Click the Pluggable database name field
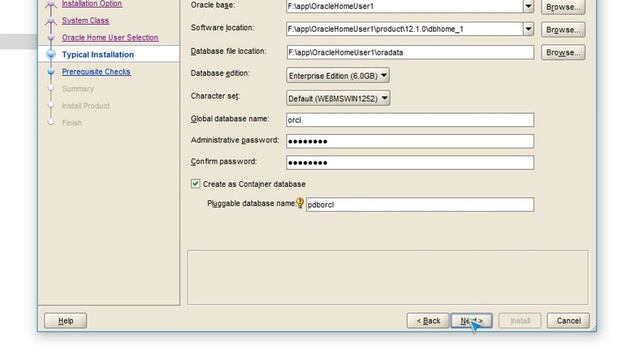Viewport: 640px width, 360px height. 420,204
